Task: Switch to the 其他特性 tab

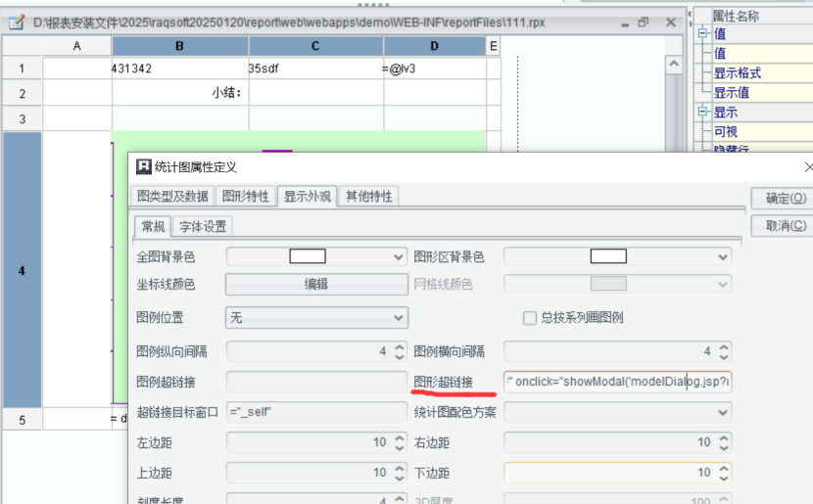Action: point(369,197)
